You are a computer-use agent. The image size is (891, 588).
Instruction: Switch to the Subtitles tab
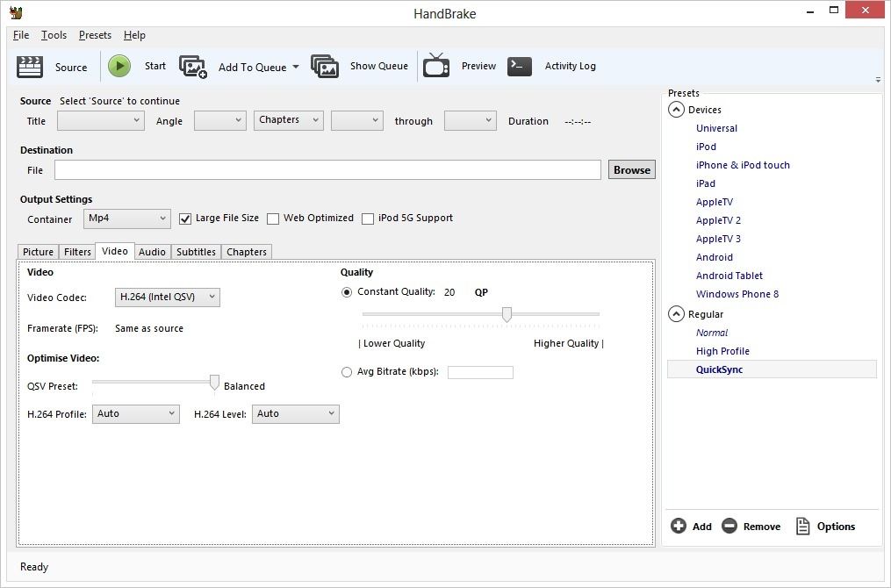tap(196, 252)
